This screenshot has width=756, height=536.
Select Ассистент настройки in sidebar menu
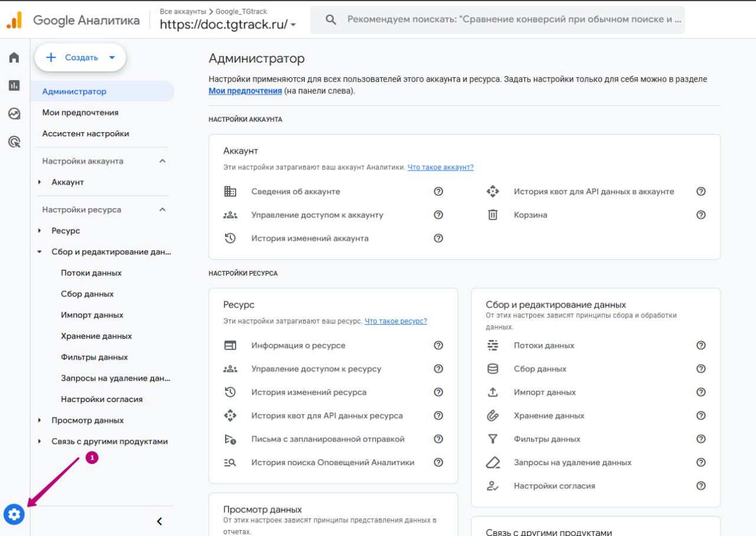point(86,134)
